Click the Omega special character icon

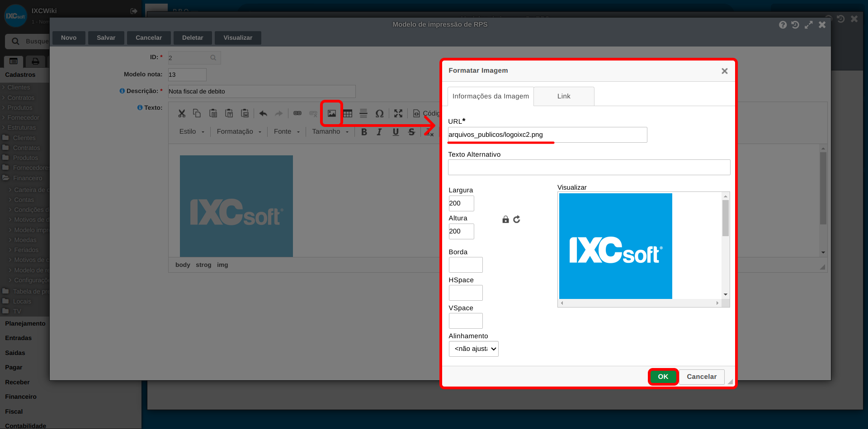point(380,113)
